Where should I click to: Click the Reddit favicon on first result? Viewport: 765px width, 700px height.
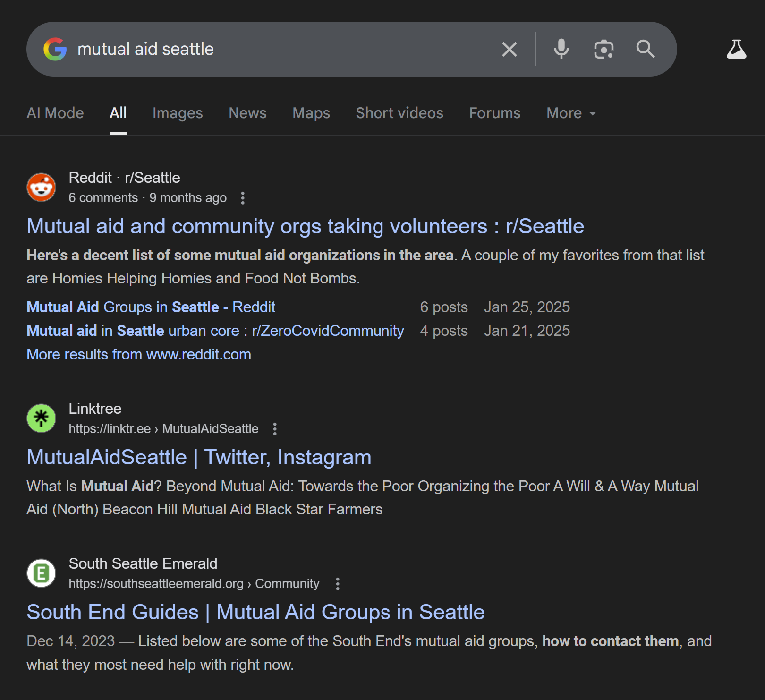pyautogui.click(x=42, y=187)
